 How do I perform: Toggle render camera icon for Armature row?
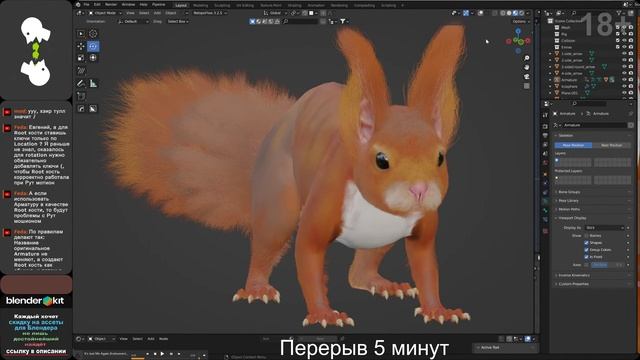(x=631, y=80)
